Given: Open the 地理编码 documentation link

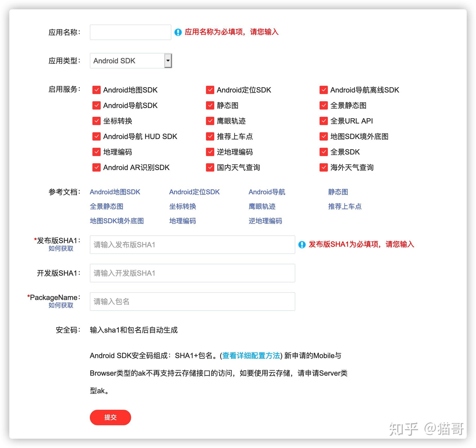Looking at the screenshot, I should [182, 221].
